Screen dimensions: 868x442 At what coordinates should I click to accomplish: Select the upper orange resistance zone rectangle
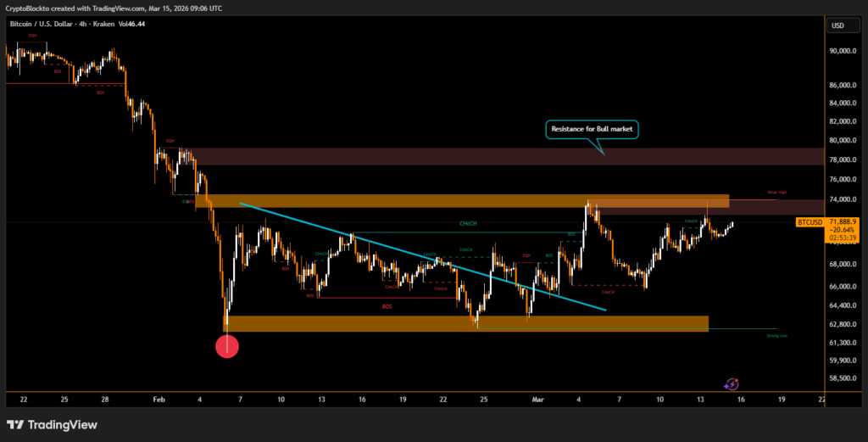tap(462, 201)
